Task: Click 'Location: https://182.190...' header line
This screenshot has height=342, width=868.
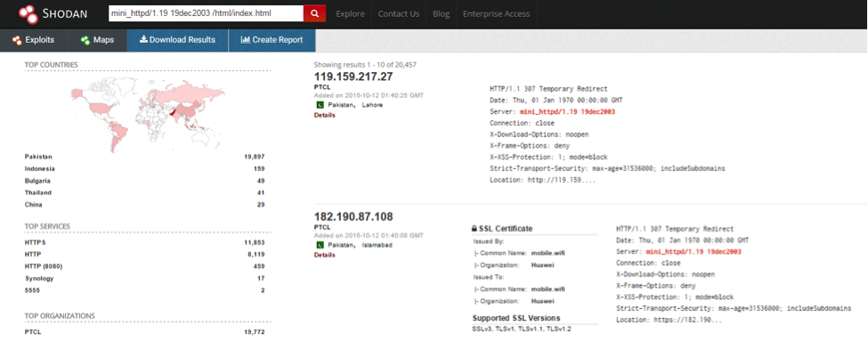Action: (x=669, y=320)
